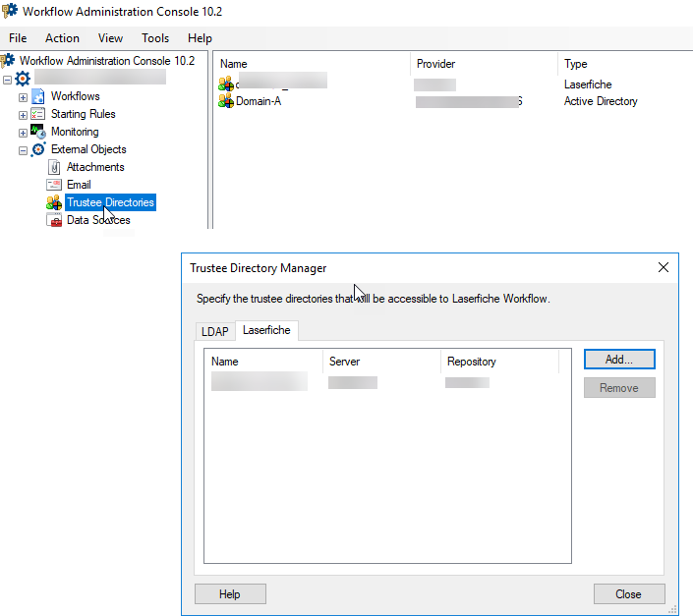Screen dimensions: 693x616
Task: Select Workflow Administration Console 10.2 root node
Action: coord(107,61)
